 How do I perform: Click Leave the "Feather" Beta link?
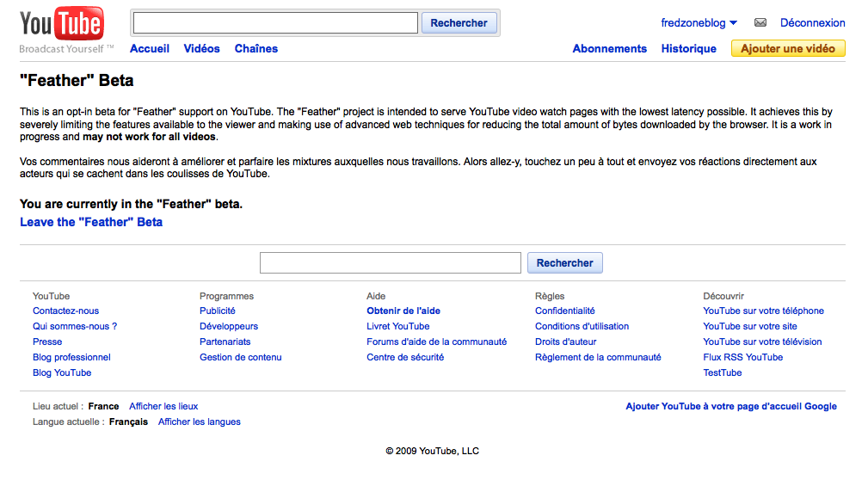coord(91,222)
